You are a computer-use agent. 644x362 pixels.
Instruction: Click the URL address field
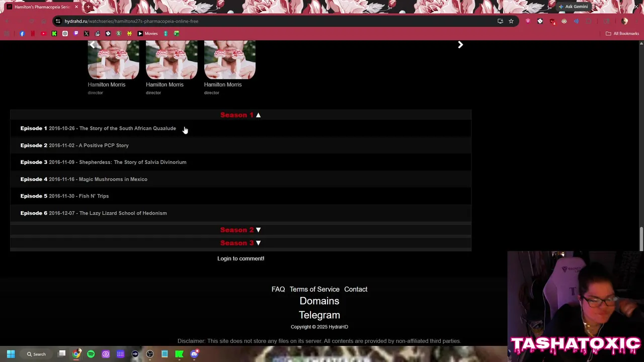[277, 21]
